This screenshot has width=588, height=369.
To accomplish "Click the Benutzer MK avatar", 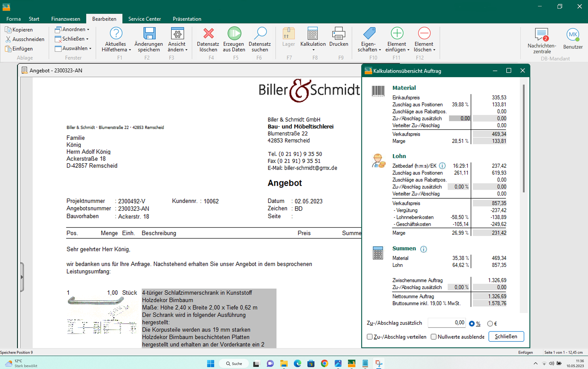I will (x=573, y=34).
